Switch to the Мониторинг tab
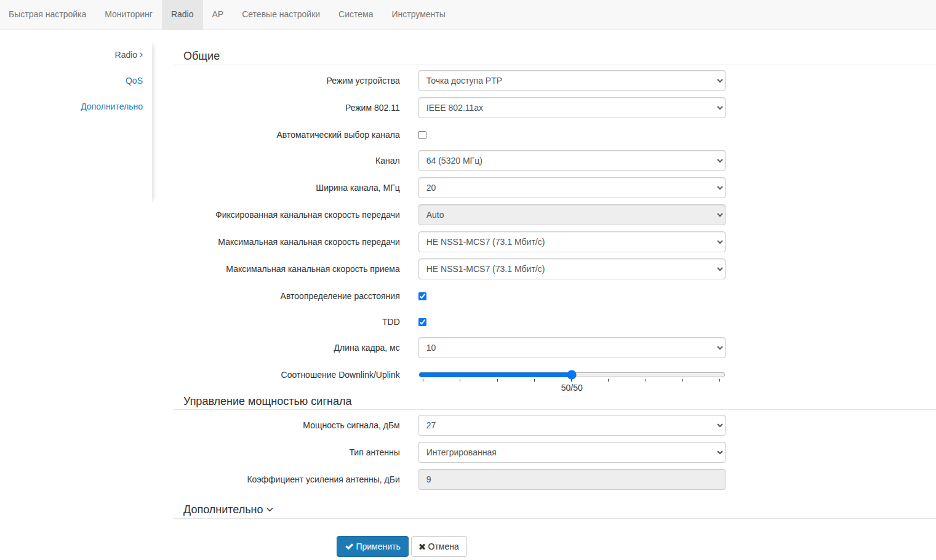The height and width of the screenshot is (560, 936). (128, 15)
